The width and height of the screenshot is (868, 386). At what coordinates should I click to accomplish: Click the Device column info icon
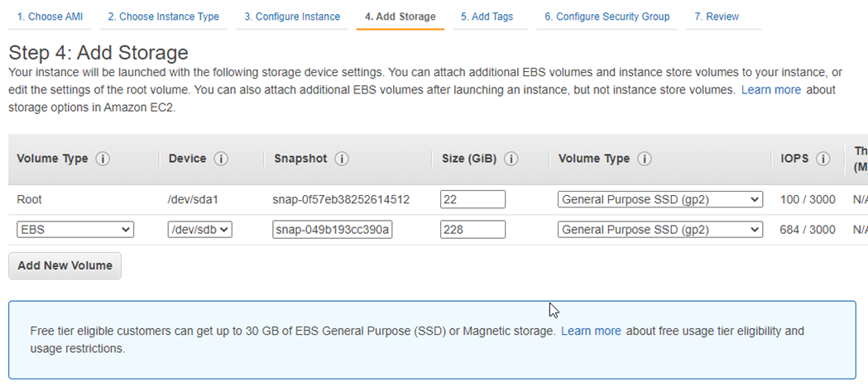(x=222, y=159)
